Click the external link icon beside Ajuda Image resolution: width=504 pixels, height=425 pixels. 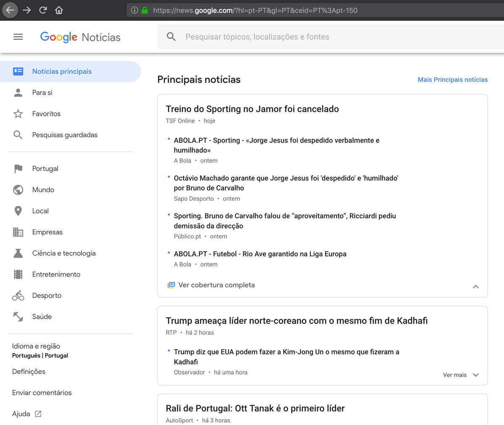(38, 414)
